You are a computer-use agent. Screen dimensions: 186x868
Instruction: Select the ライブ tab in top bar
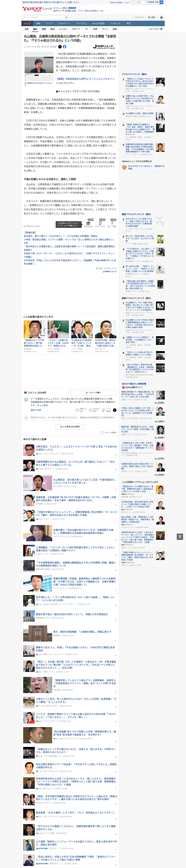tap(49, 24)
